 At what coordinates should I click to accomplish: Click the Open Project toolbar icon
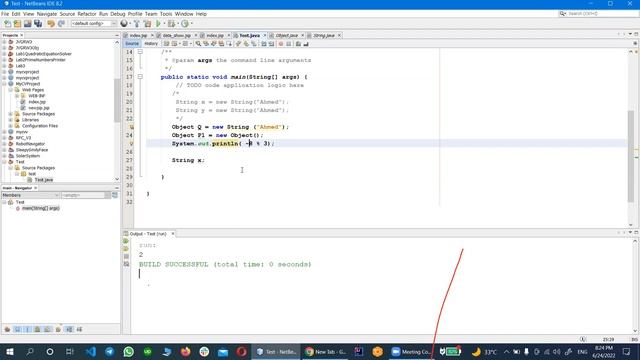pyautogui.click(x=27, y=24)
